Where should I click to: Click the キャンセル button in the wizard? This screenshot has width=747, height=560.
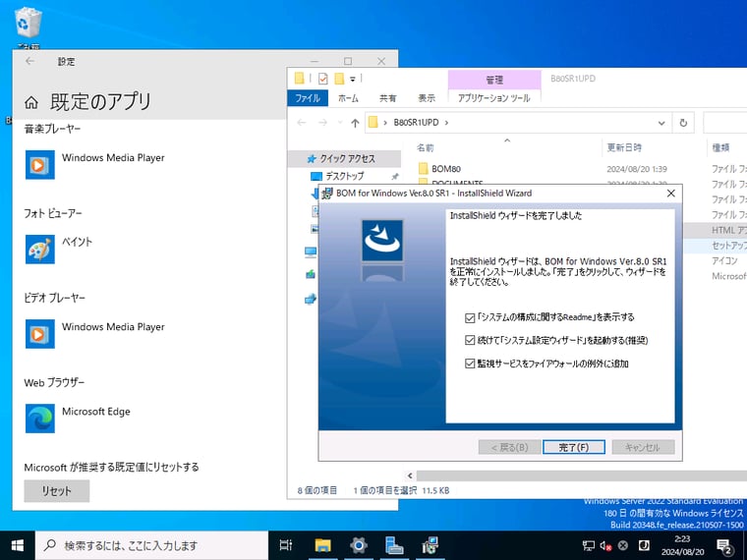(x=643, y=447)
